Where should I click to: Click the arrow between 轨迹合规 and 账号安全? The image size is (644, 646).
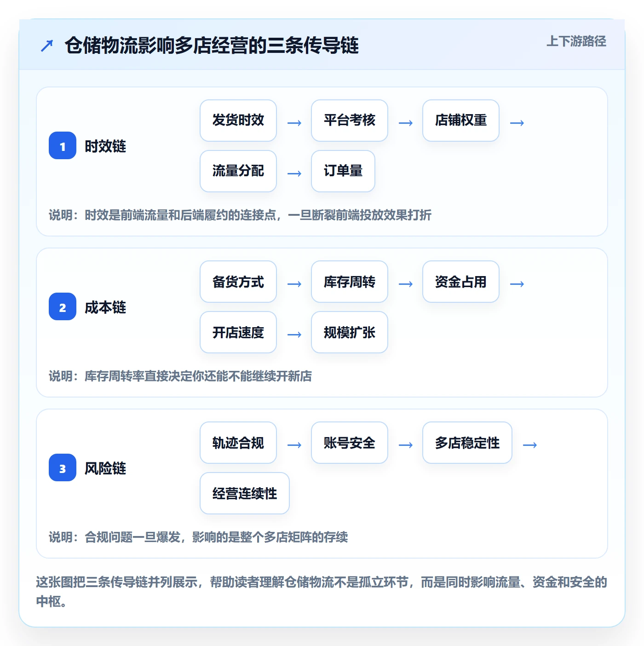pos(294,445)
